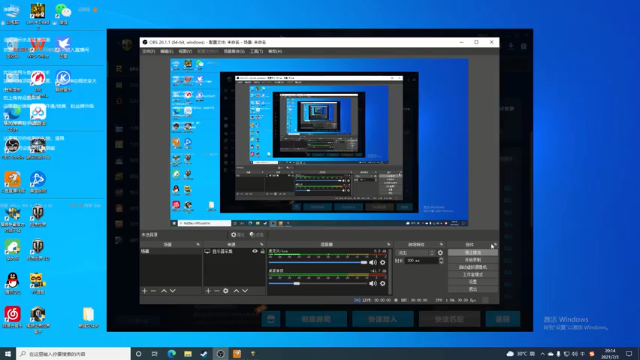Add a new scene with the plus icon
The height and width of the screenshot is (360, 640).
click(144, 291)
